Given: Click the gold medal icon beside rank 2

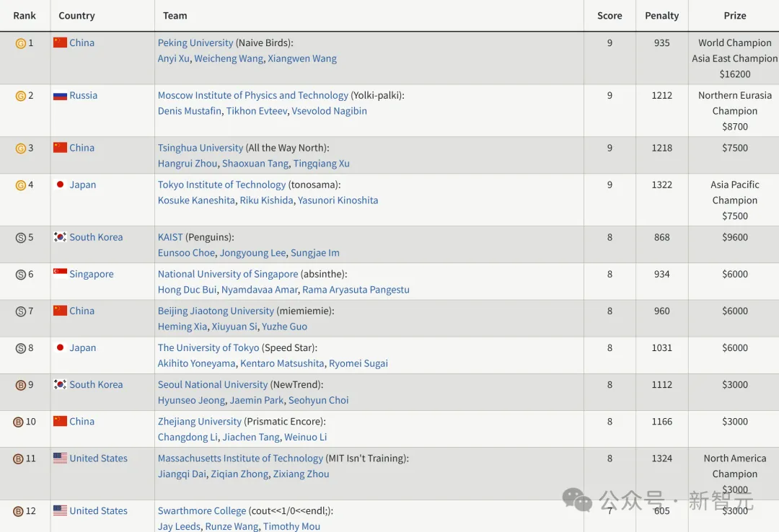Looking at the screenshot, I should tap(21, 96).
